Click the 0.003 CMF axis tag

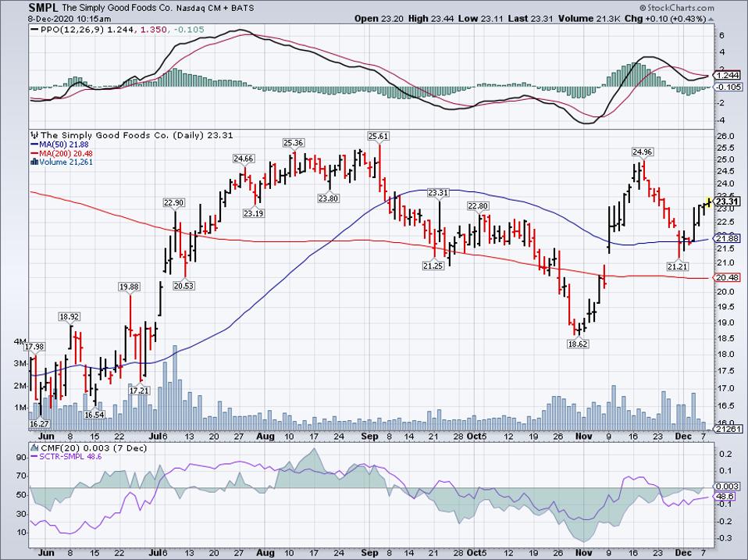coord(728,487)
